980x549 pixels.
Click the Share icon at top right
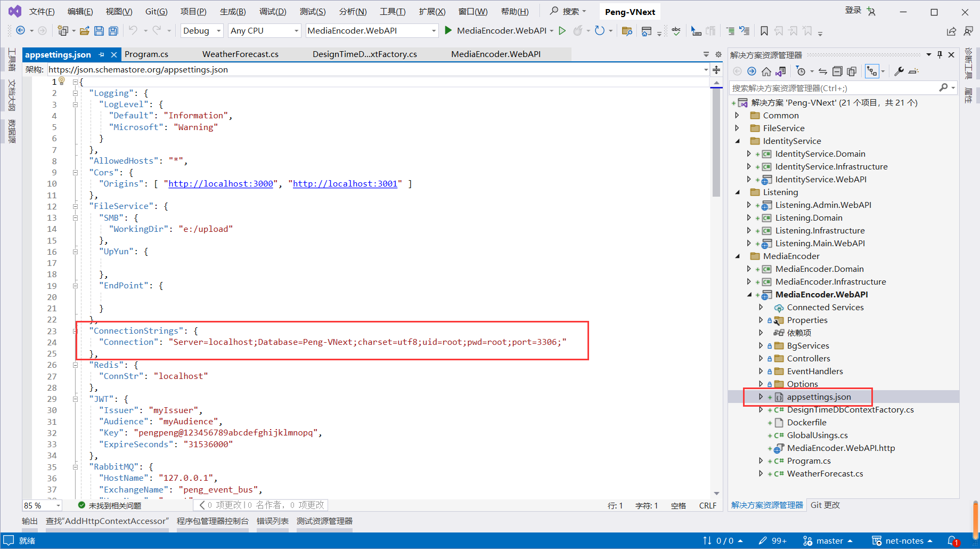click(951, 31)
